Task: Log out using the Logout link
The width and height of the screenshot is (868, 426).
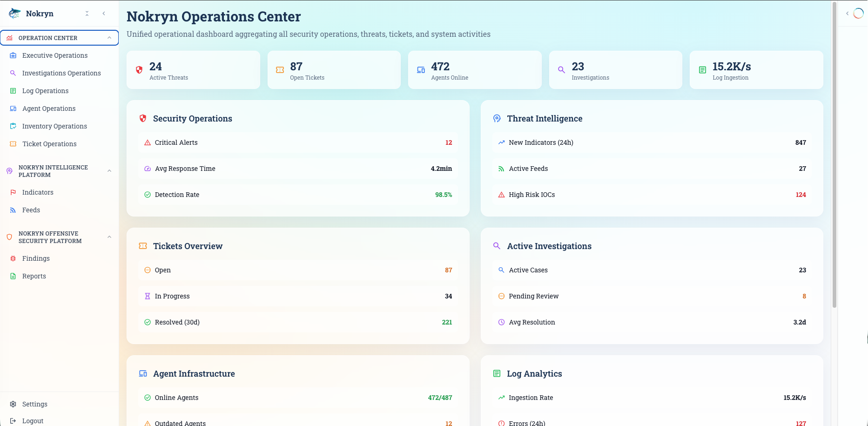Action: point(33,421)
